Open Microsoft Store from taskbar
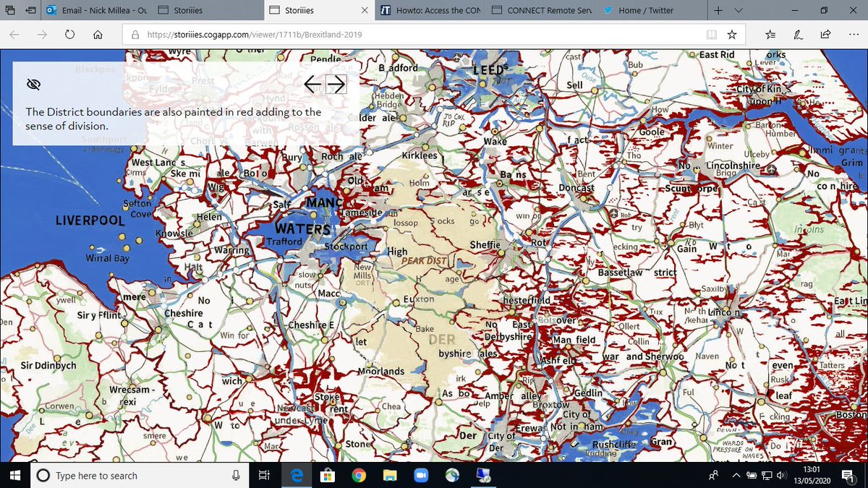868x488 pixels. click(327, 475)
